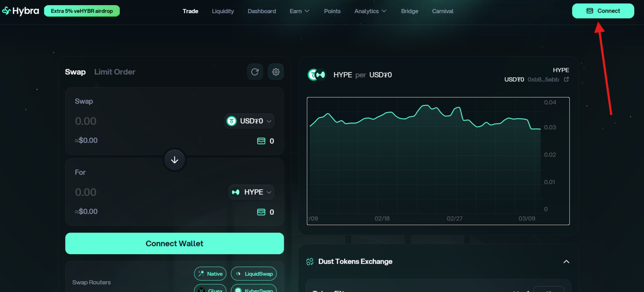Click the 0.03 chart axis value

click(x=550, y=127)
